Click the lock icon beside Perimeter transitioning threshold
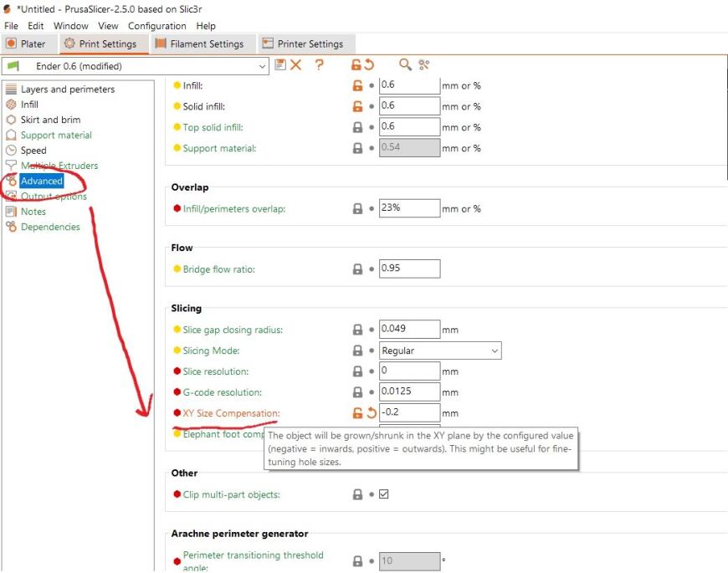Viewport: 728px width, 573px height. 357,561
